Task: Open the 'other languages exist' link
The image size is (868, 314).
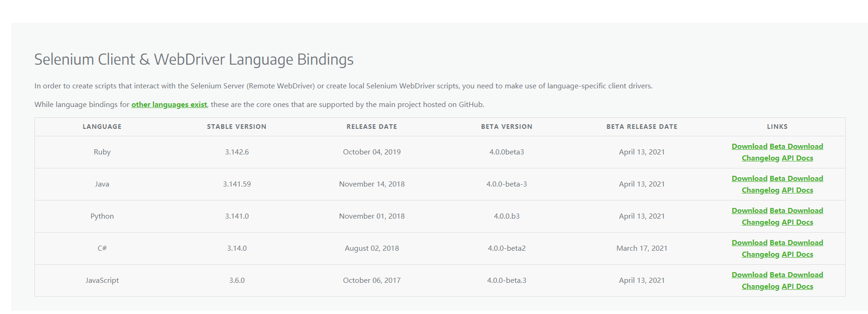Action: (169, 105)
